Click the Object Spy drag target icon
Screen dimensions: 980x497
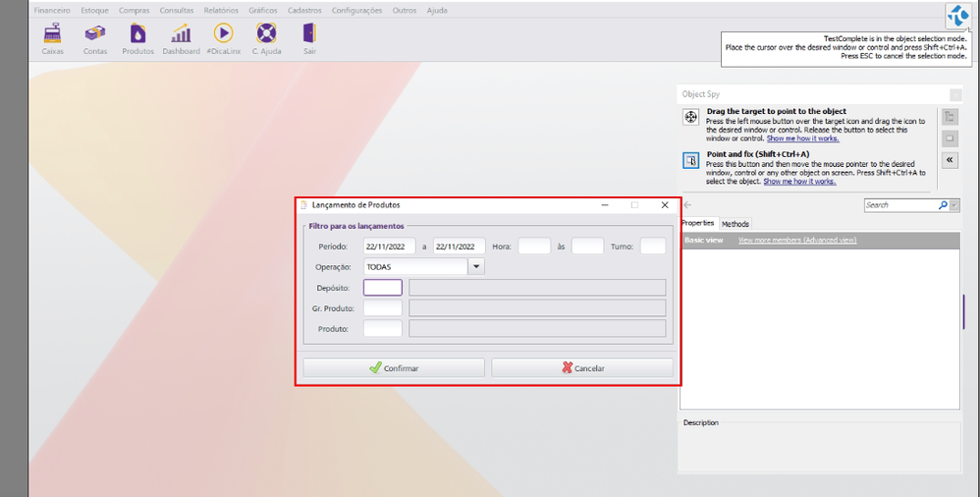(x=690, y=118)
